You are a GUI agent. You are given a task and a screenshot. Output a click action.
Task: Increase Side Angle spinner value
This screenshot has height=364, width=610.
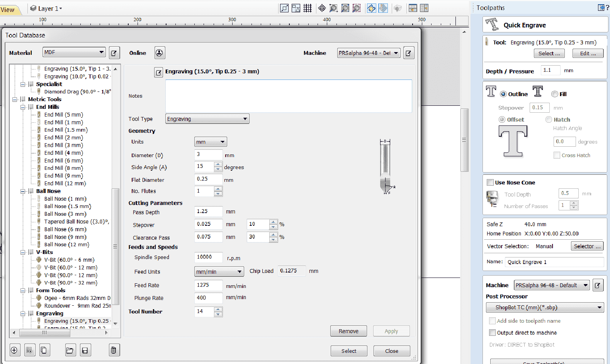tap(218, 164)
